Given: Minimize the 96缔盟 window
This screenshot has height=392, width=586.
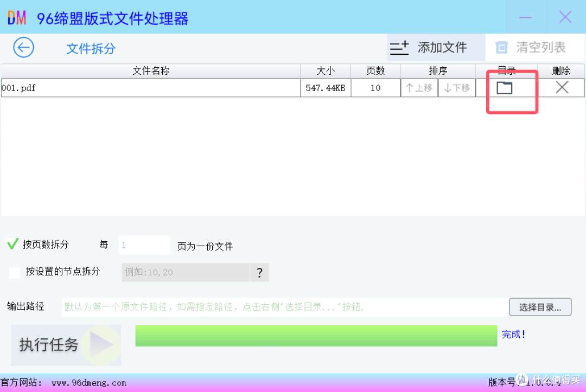Looking at the screenshot, I should coord(525,17).
